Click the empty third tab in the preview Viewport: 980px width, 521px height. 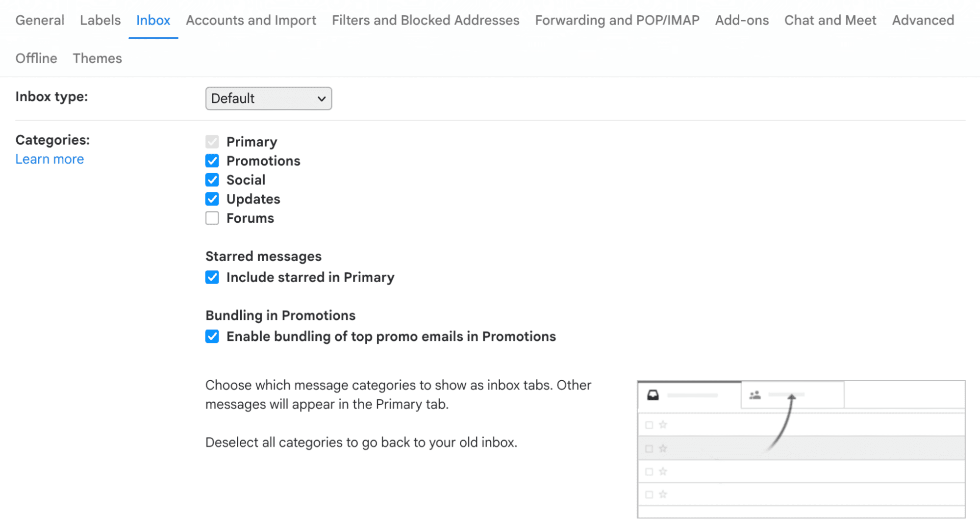pos(905,395)
